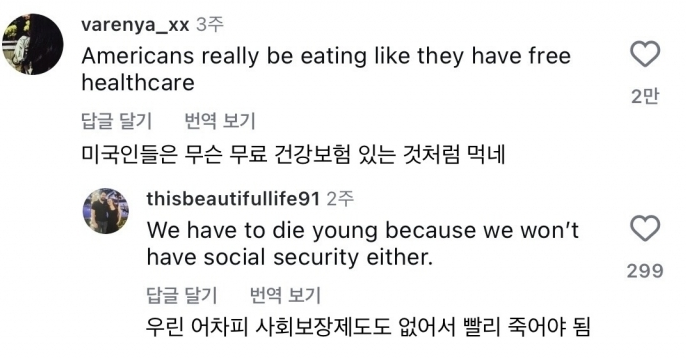The height and width of the screenshot is (363, 686).
Task: Open varenya_xx's profile picture
Action: pyautogui.click(x=33, y=44)
